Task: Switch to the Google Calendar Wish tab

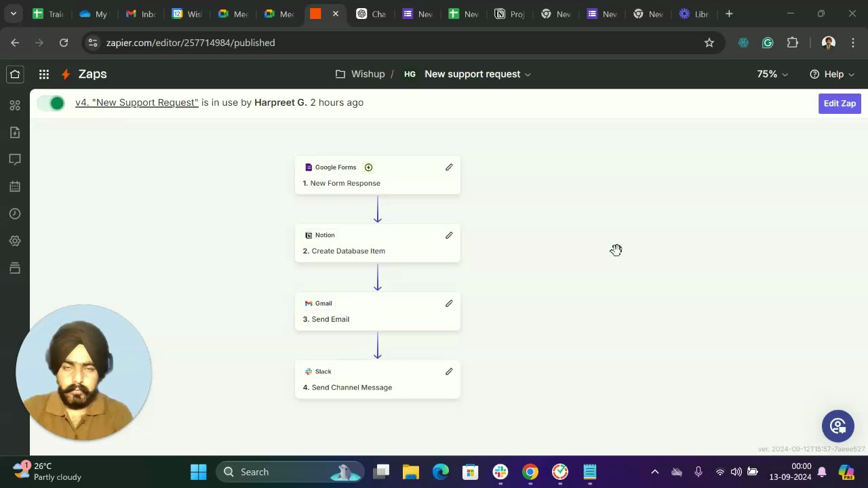Action: (186, 14)
